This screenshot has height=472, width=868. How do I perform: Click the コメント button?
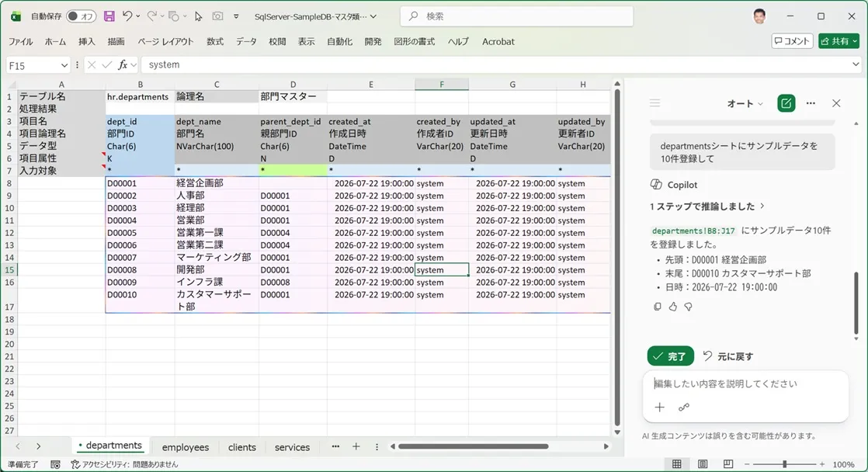pyautogui.click(x=792, y=41)
